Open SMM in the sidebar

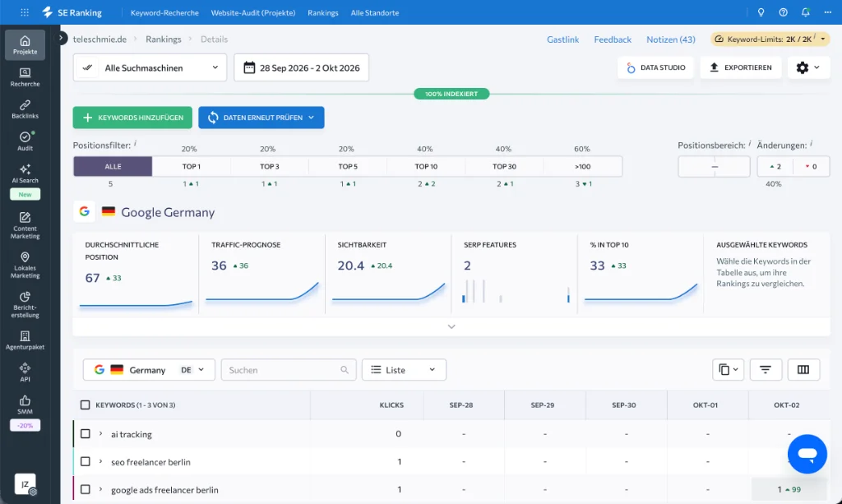pyautogui.click(x=25, y=405)
